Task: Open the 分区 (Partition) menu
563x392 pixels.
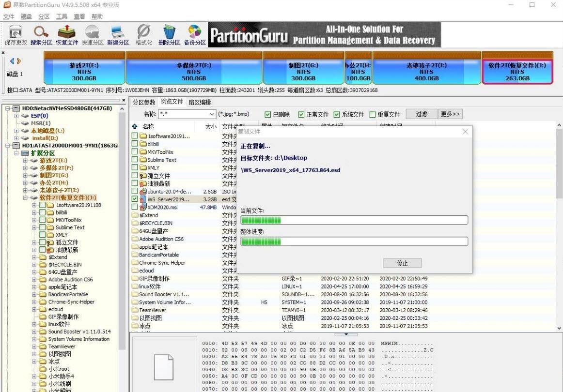Action: [x=44, y=16]
